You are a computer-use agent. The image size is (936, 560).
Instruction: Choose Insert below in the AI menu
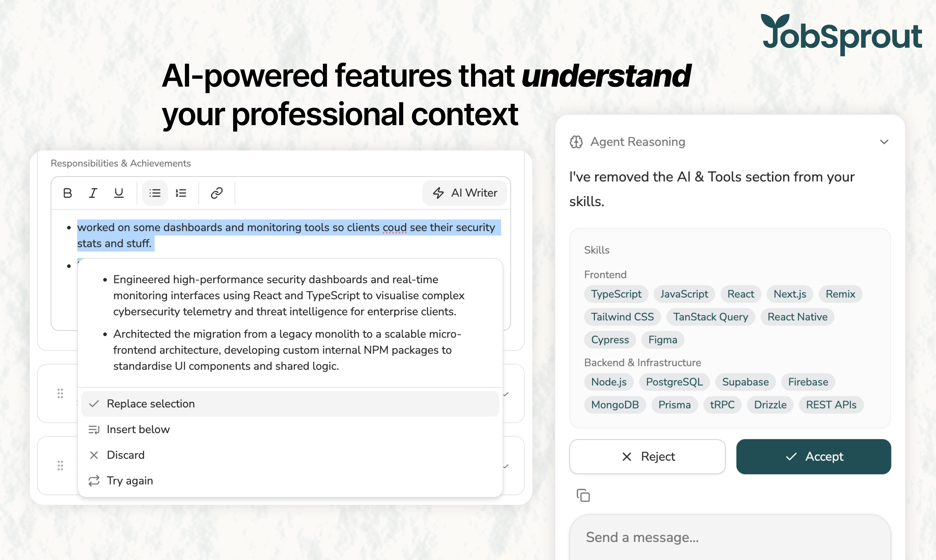[x=138, y=429]
